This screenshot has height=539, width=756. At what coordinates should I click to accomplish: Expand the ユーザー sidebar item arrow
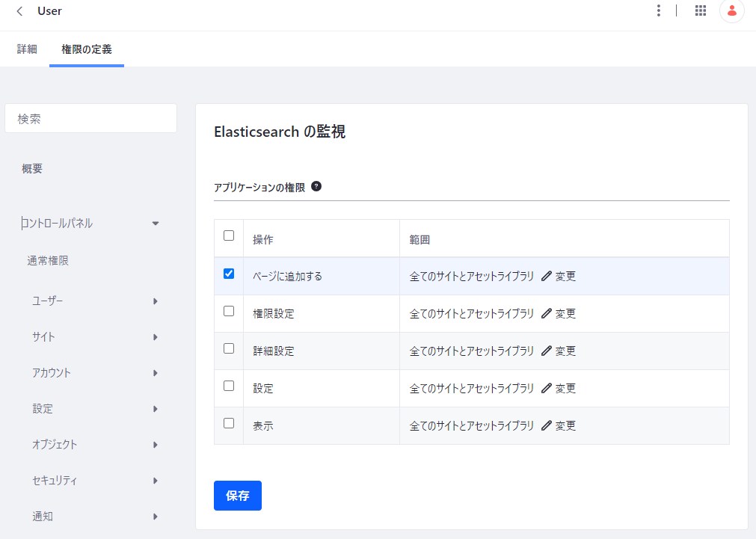click(x=156, y=301)
